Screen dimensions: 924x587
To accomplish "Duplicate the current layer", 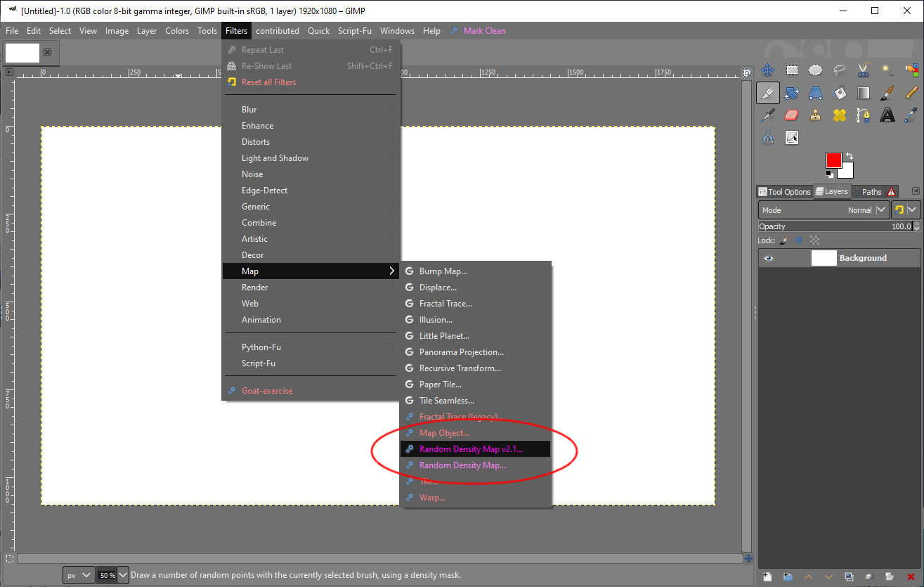I will point(850,576).
